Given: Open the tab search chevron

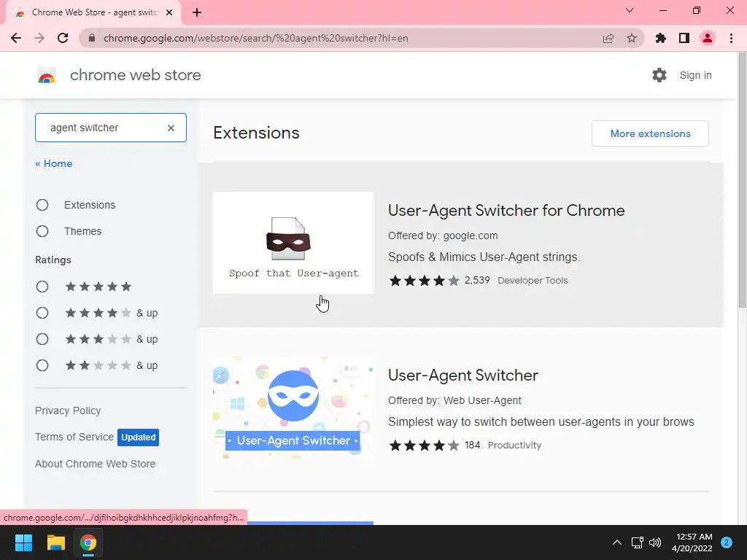Looking at the screenshot, I should pos(630,10).
